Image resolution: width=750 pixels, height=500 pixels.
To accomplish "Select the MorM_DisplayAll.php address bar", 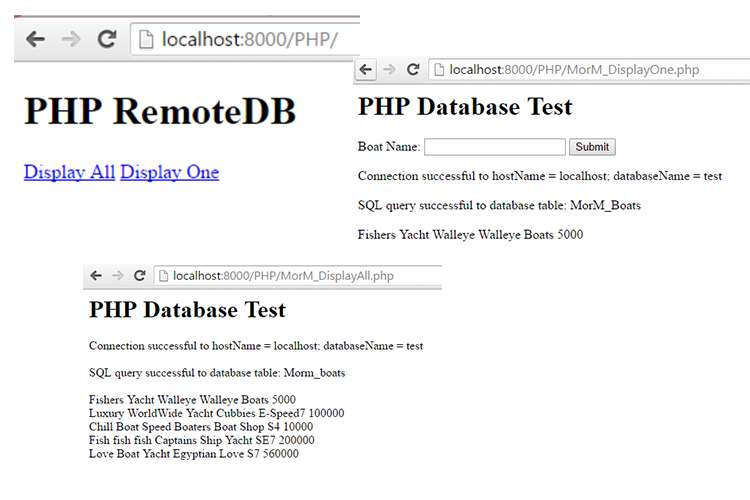I will click(x=298, y=276).
